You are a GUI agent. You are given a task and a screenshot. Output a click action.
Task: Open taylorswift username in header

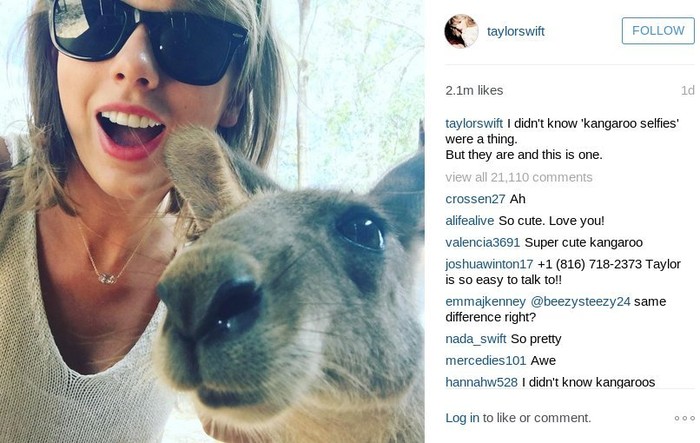pos(516,31)
